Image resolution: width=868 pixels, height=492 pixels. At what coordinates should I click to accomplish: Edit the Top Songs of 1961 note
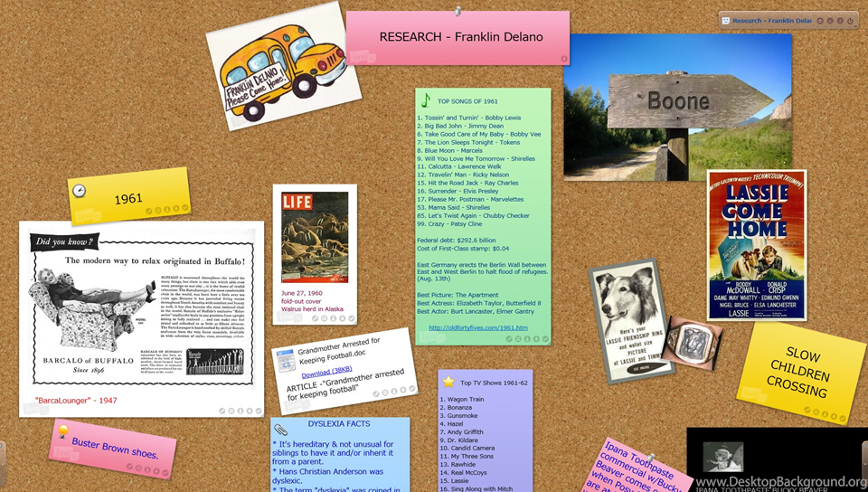[x=509, y=338]
